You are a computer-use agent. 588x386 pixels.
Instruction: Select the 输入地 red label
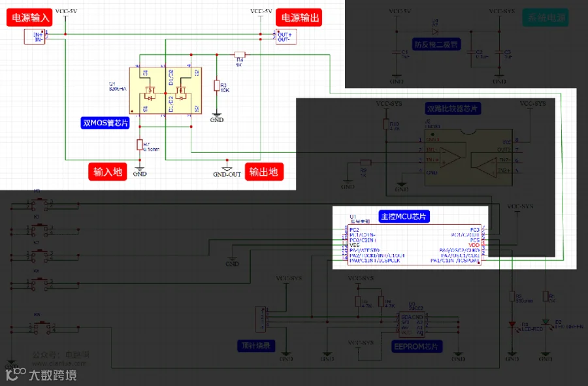[x=108, y=172]
